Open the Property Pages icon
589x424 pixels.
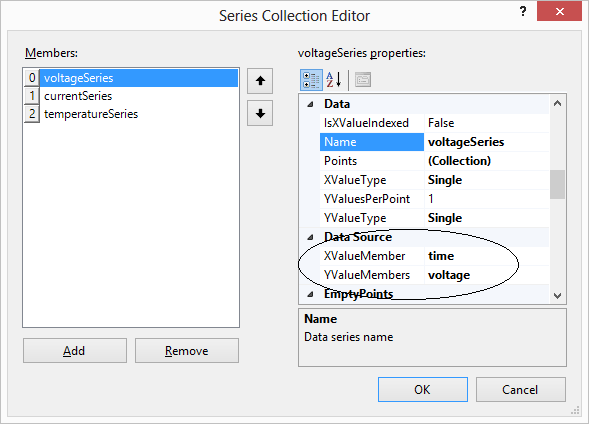(363, 80)
